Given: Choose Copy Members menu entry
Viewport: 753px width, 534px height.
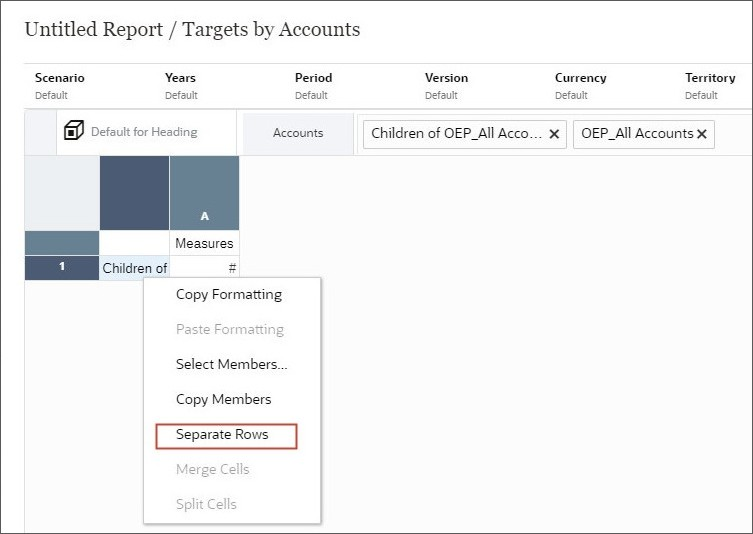Looking at the screenshot, I should (x=223, y=400).
